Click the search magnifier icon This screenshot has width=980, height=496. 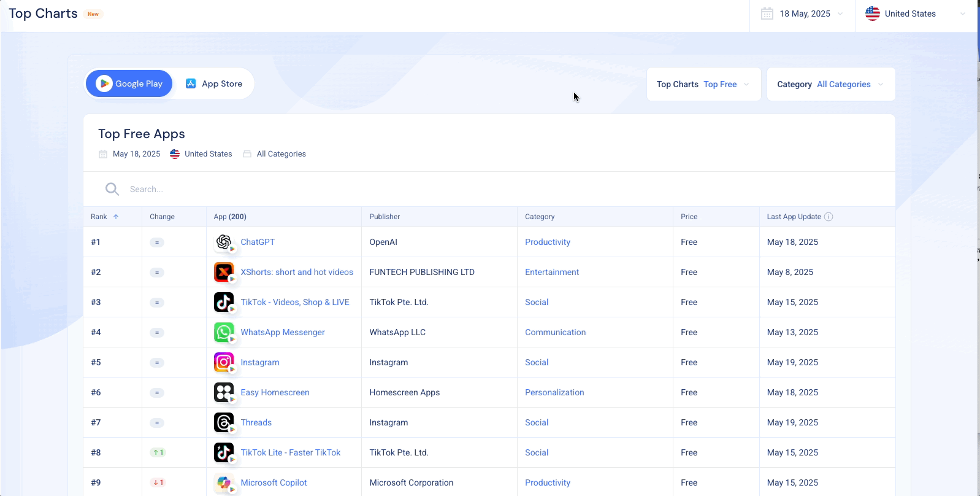112,189
